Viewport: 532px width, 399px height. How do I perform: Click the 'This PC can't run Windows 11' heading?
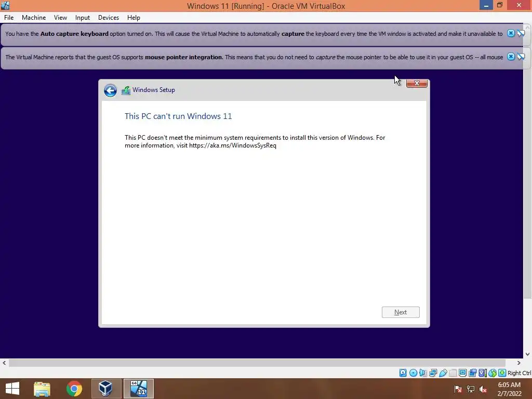pyautogui.click(x=178, y=116)
